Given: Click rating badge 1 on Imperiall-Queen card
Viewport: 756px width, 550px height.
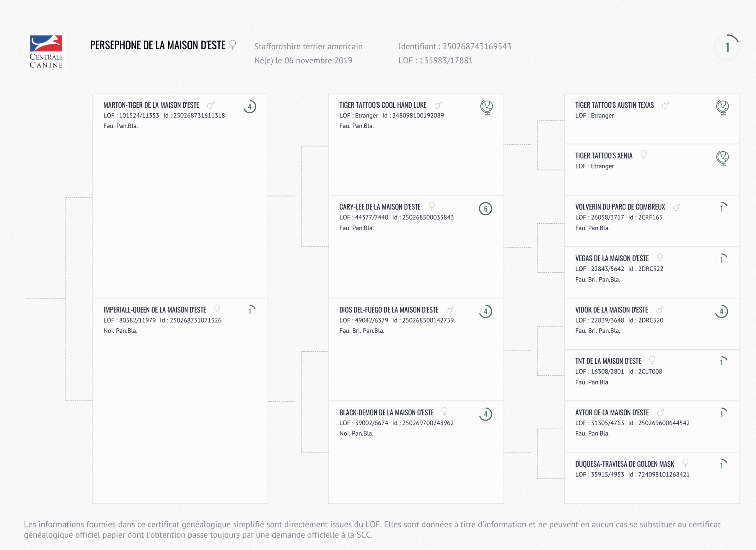Looking at the screenshot, I should pyautogui.click(x=250, y=311).
